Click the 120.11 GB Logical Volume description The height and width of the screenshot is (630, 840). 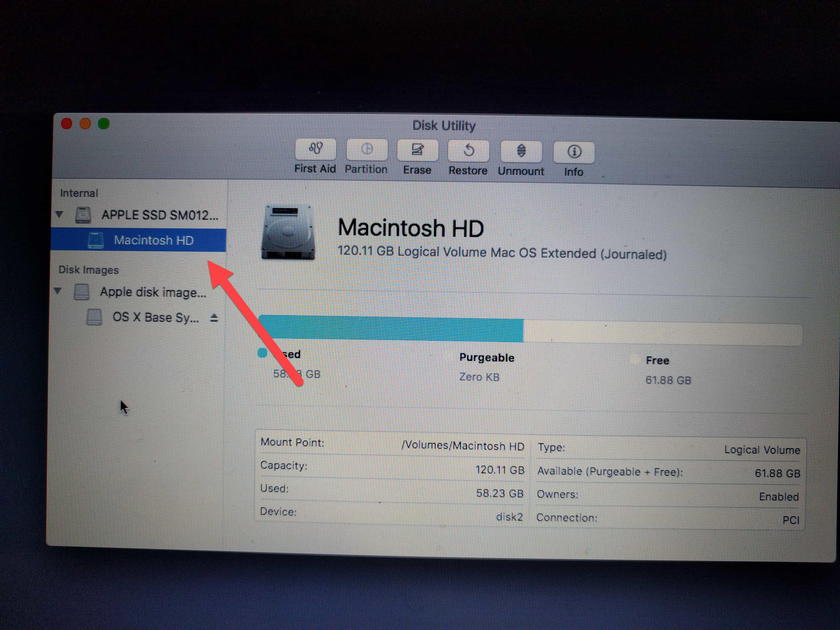[502, 253]
